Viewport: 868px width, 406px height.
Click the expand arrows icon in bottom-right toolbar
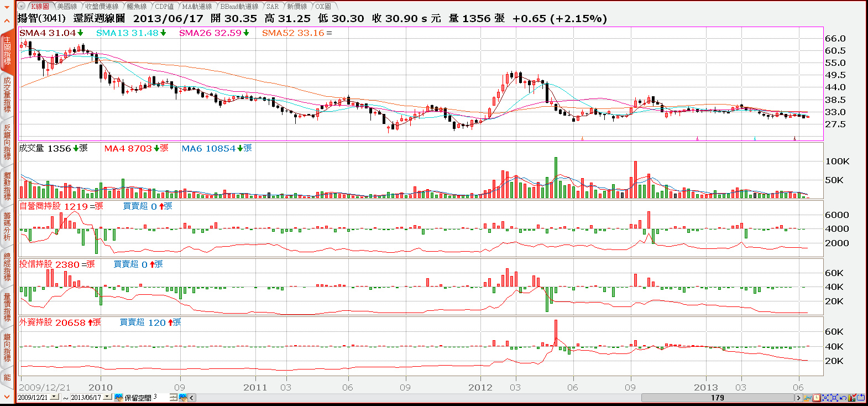(x=834, y=398)
